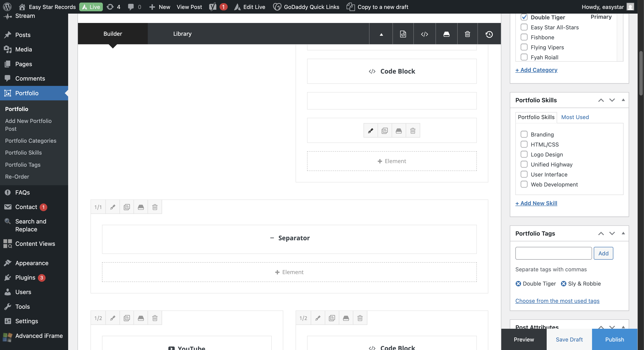Click Publish button
Viewport: 644px width, 350px height.
(x=614, y=339)
